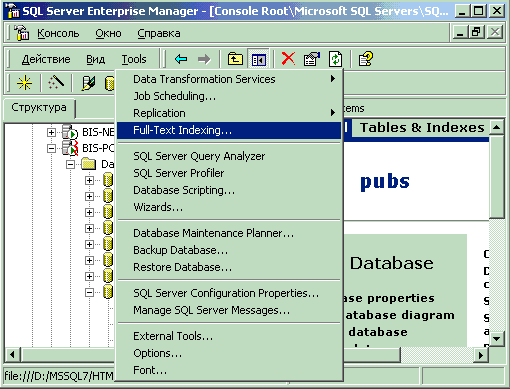Click the right pane vertical scrollbar thumb
This screenshot has width=510, height=389.
click(497, 177)
